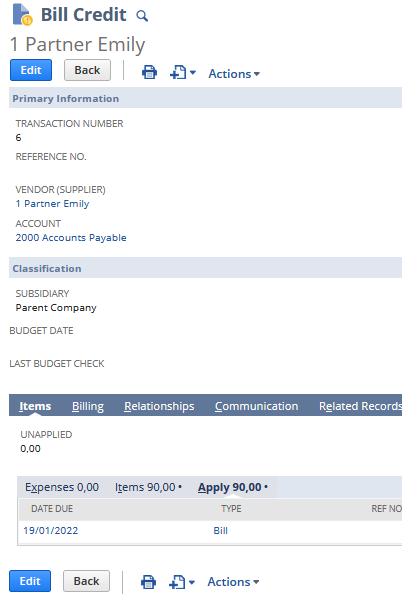402x601 pixels.
Task: Expand the top Actions menu
Action: 234,74
